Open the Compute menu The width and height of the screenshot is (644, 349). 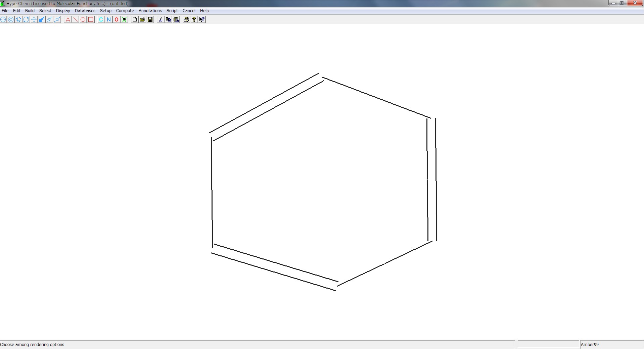point(125,11)
